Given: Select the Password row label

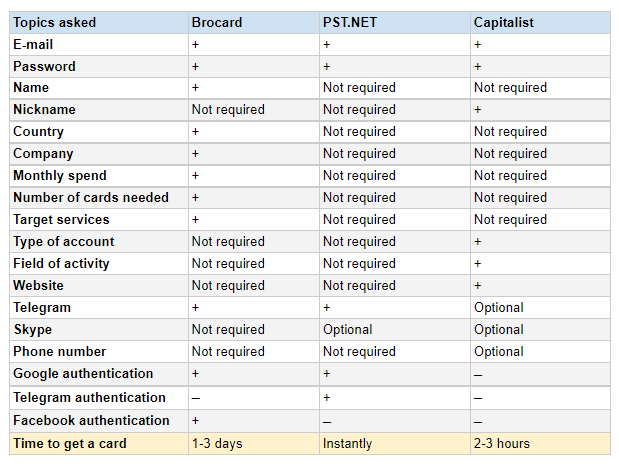Looking at the screenshot, I should coord(44,66).
